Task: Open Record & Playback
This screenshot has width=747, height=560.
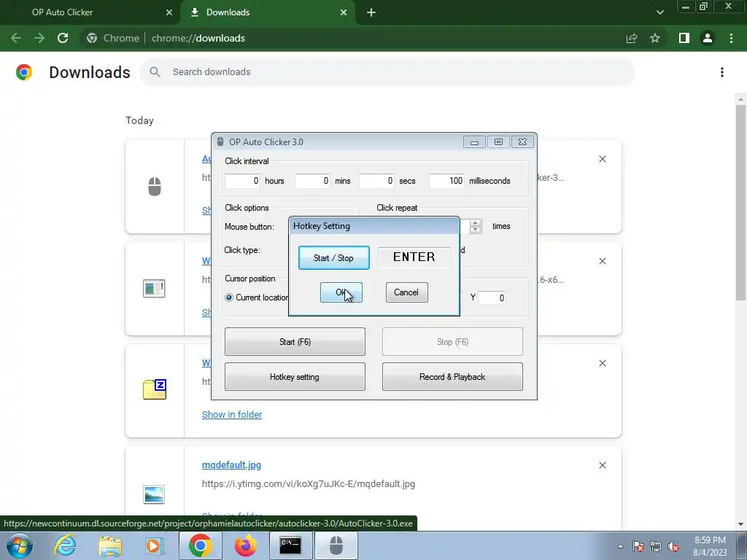Action: point(452,377)
